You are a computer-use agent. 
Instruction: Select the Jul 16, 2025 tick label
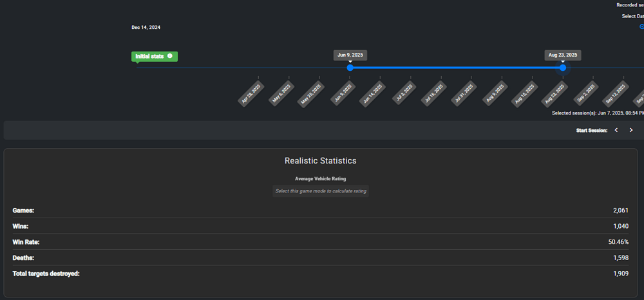point(433,93)
